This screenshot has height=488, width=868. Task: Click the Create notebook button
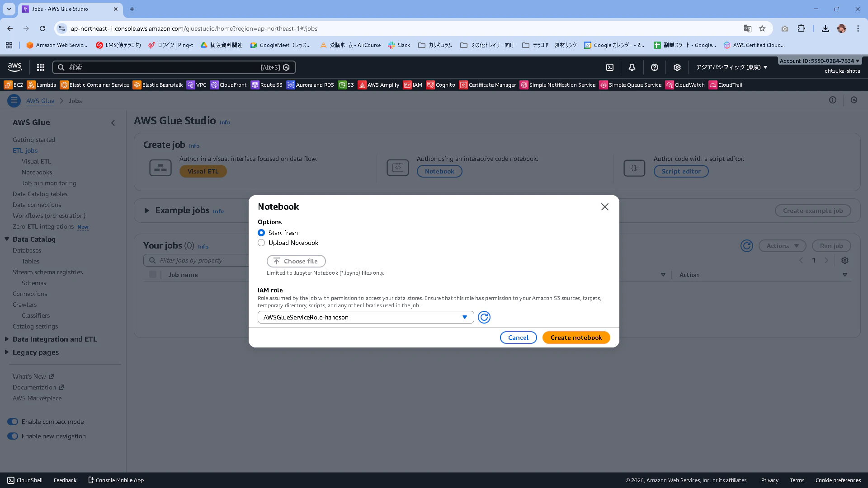pyautogui.click(x=576, y=338)
